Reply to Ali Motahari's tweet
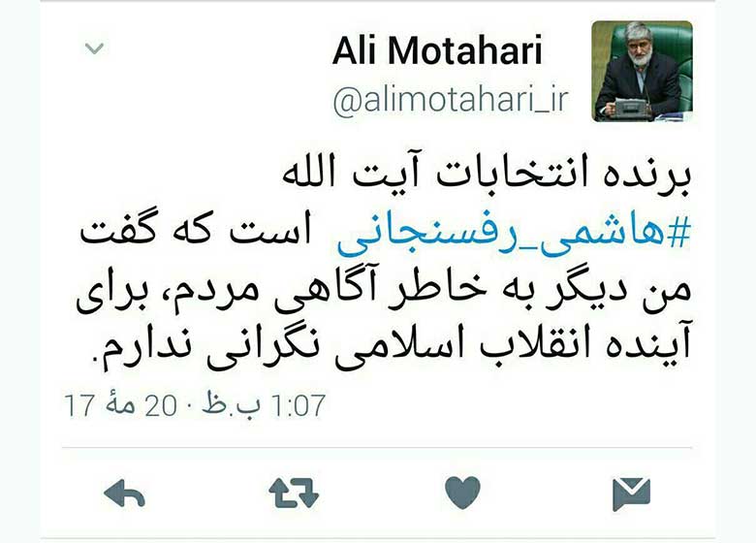Image resolution: width=756 pixels, height=543 pixels. (124, 493)
